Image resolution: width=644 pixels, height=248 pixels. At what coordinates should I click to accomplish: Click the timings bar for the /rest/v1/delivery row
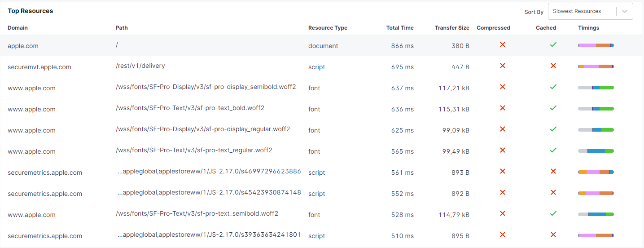coord(596,66)
